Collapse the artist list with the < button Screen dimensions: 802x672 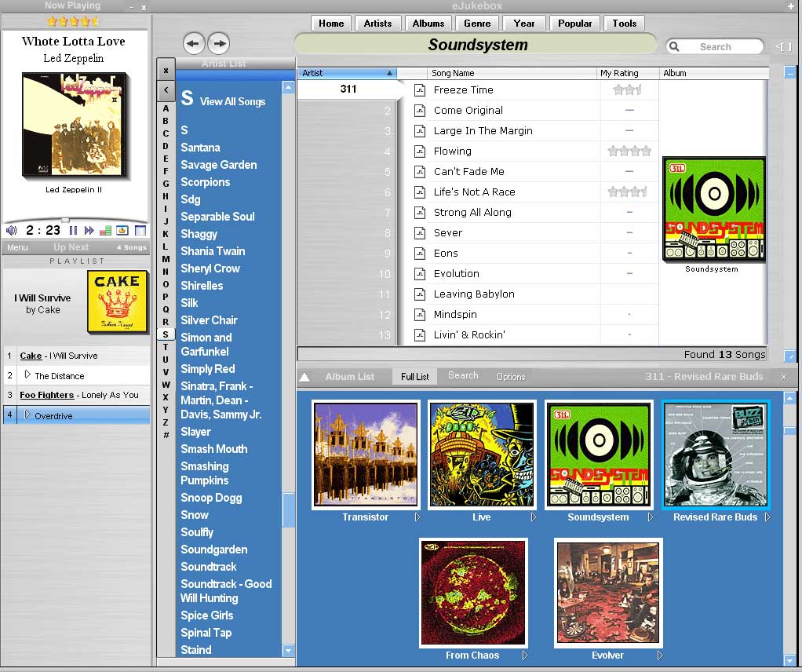(x=166, y=90)
